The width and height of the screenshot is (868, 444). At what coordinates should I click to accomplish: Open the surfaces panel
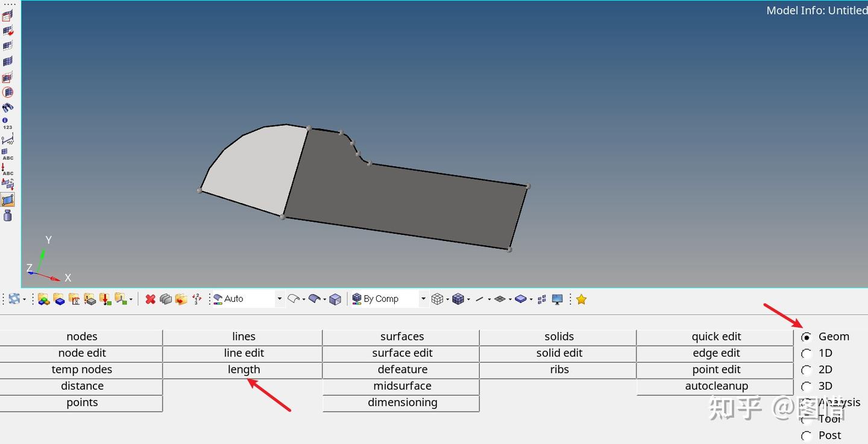401,336
